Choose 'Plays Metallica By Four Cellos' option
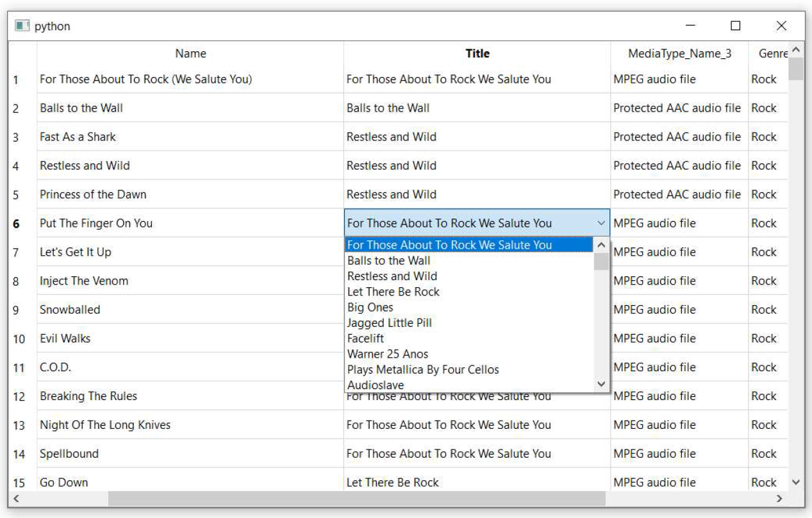 [469, 369]
